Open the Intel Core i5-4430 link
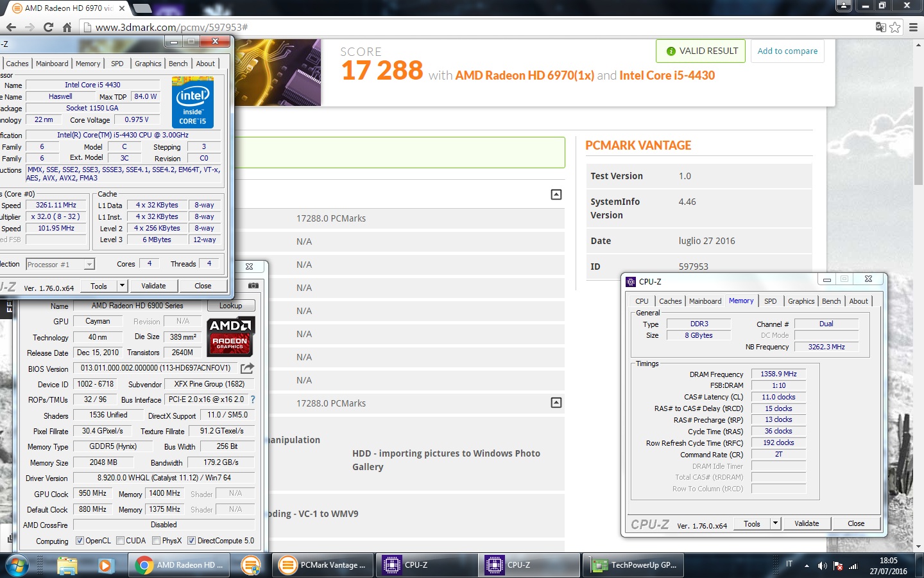This screenshot has width=924, height=578. (667, 75)
